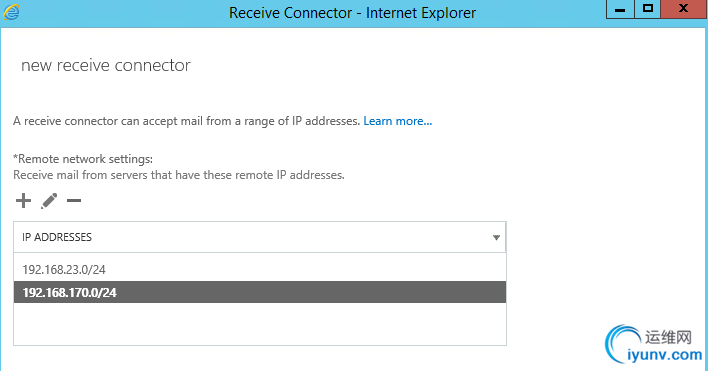Click the Internet Explorer logo in title bar

(x=11, y=12)
